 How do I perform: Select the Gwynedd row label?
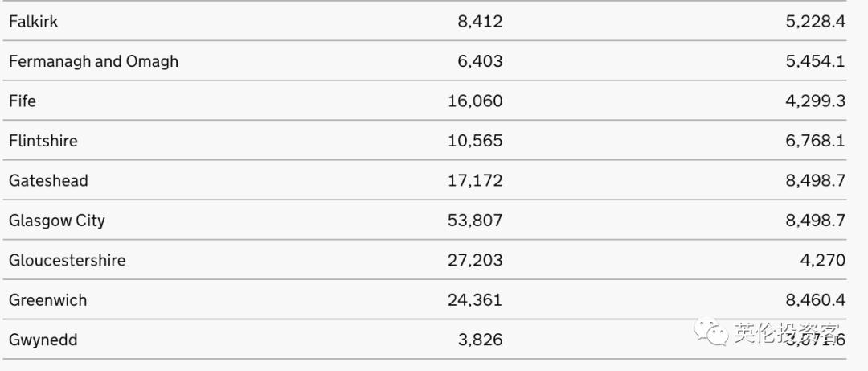[43, 340]
